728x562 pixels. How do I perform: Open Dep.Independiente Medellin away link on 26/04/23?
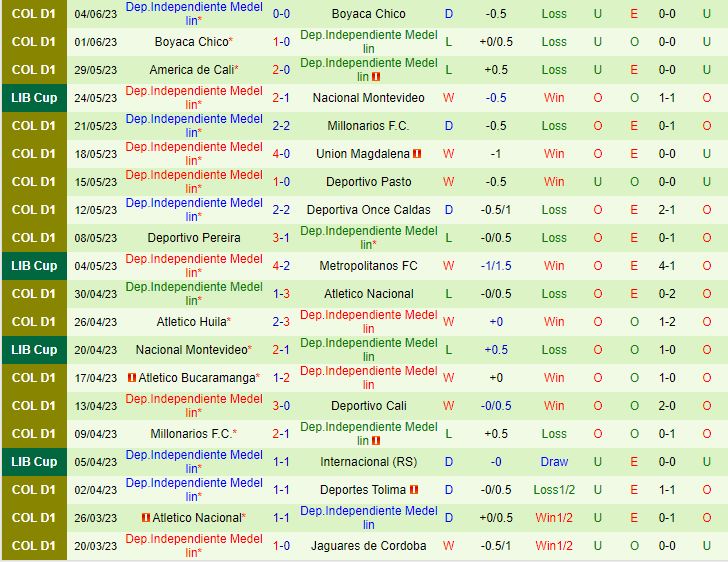coord(369,322)
